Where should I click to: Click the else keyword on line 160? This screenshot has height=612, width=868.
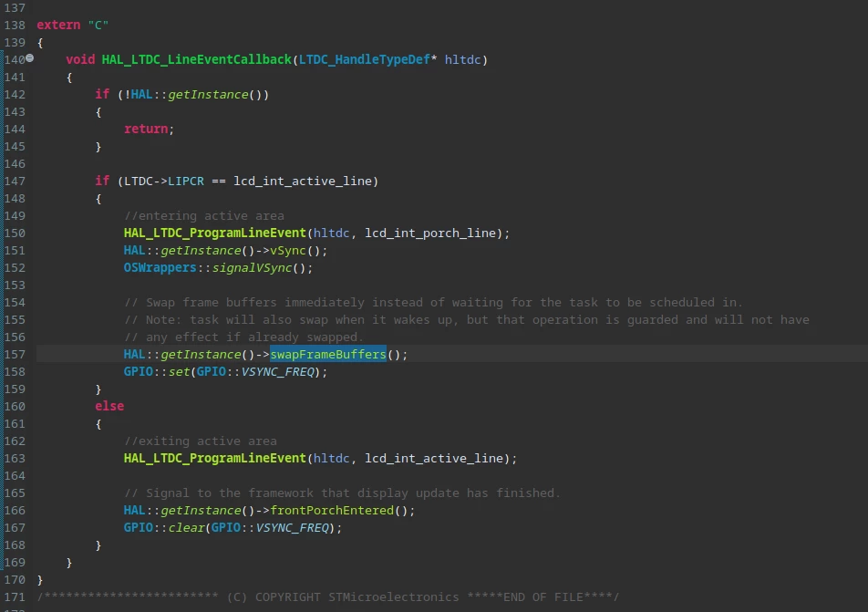pos(109,407)
